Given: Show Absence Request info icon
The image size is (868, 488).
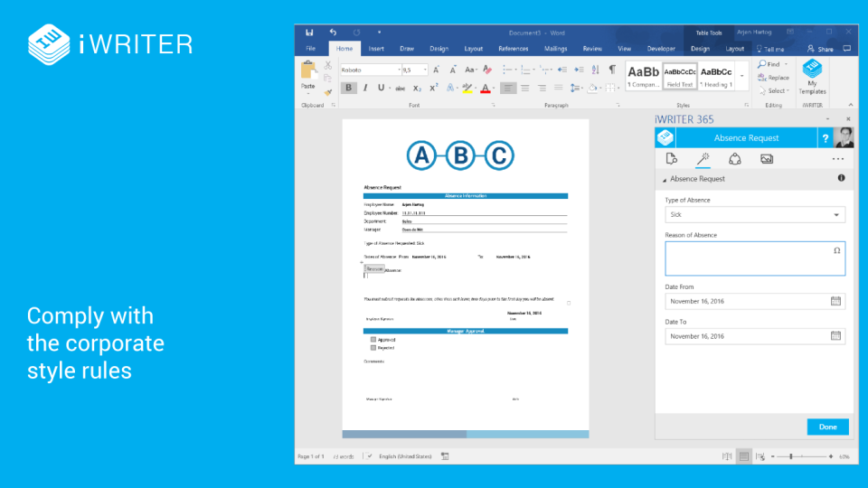Looking at the screenshot, I should (x=842, y=178).
